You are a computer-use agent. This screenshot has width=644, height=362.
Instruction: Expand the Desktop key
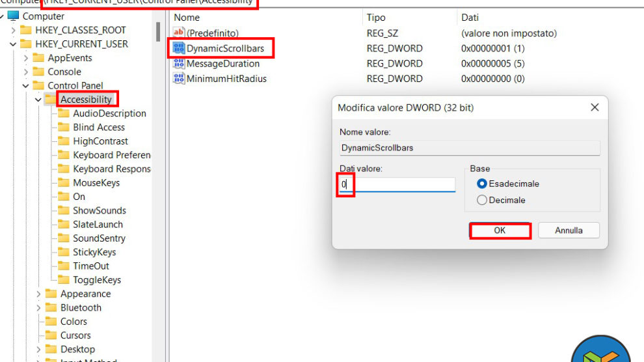[x=38, y=349]
